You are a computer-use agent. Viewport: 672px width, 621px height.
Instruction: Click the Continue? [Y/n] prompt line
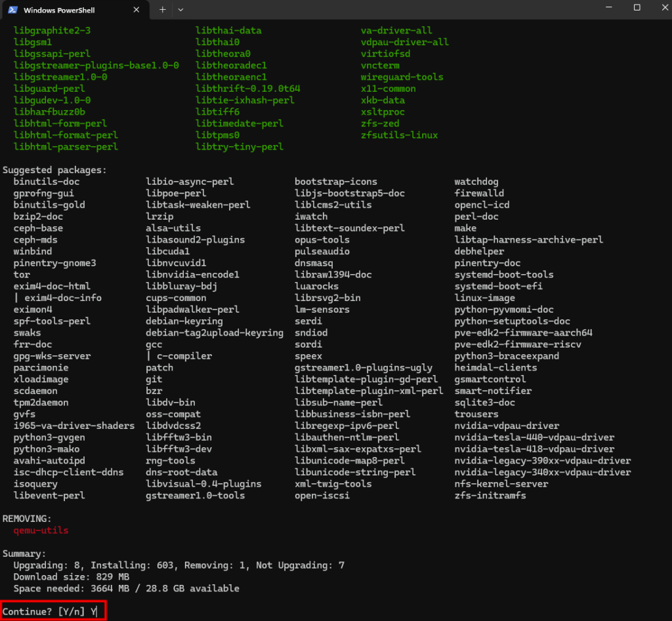pos(50,612)
